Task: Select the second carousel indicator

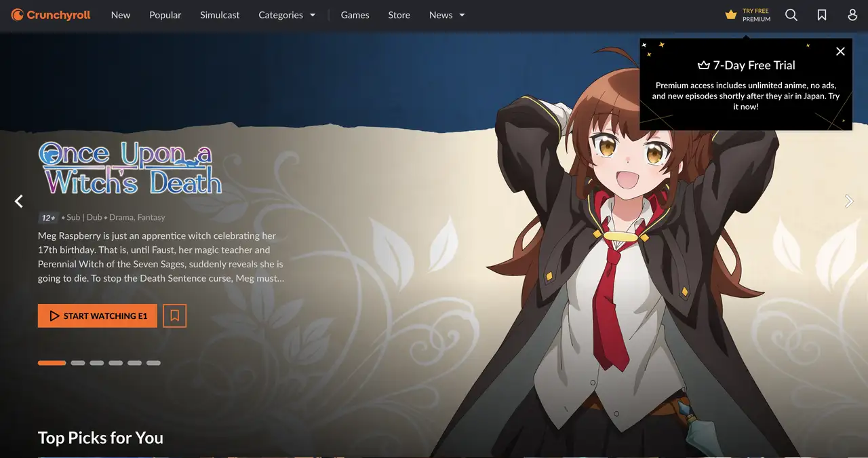Action: [78, 363]
